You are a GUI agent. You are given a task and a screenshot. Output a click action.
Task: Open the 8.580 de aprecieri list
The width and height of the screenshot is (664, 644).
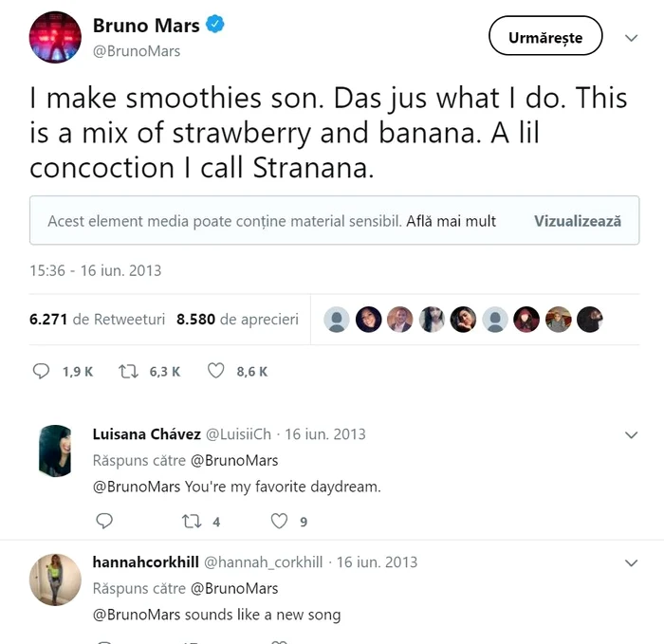[x=237, y=320]
